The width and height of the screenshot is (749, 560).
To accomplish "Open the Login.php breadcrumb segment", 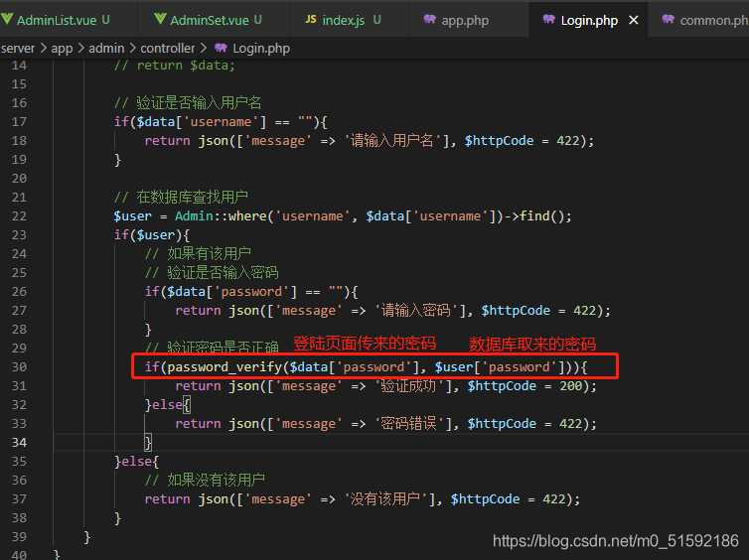I will (x=261, y=49).
